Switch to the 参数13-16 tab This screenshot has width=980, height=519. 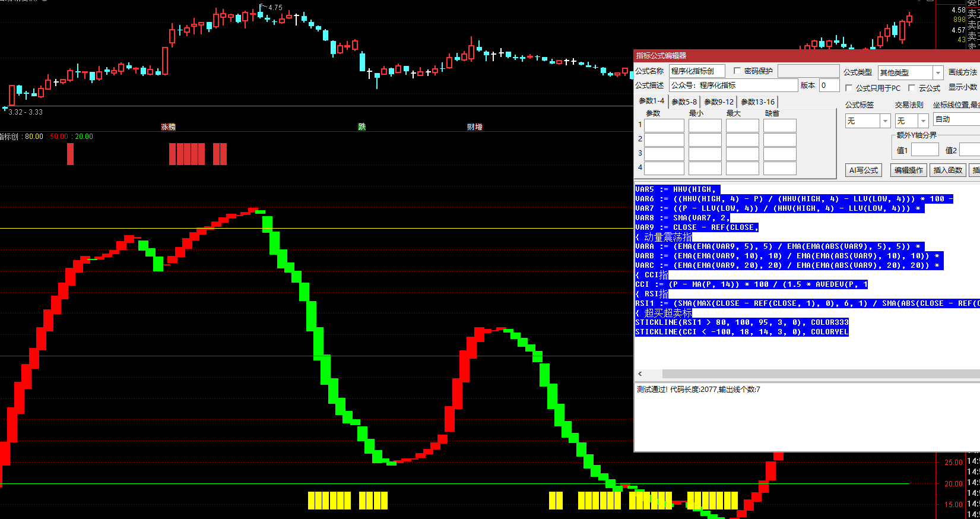pos(757,102)
